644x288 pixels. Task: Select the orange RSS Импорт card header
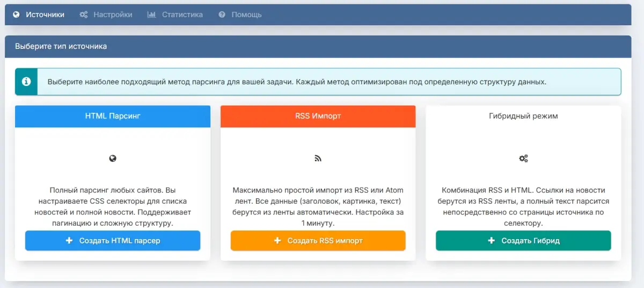[x=318, y=116]
